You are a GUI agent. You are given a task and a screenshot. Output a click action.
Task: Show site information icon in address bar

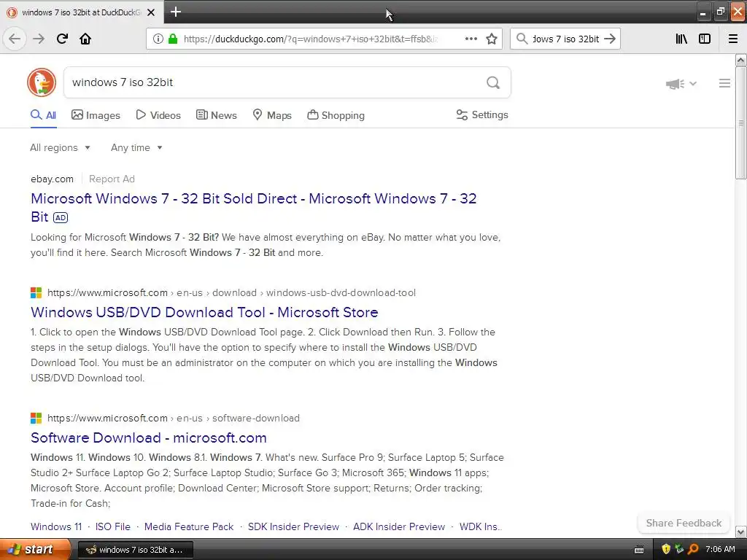tap(158, 39)
